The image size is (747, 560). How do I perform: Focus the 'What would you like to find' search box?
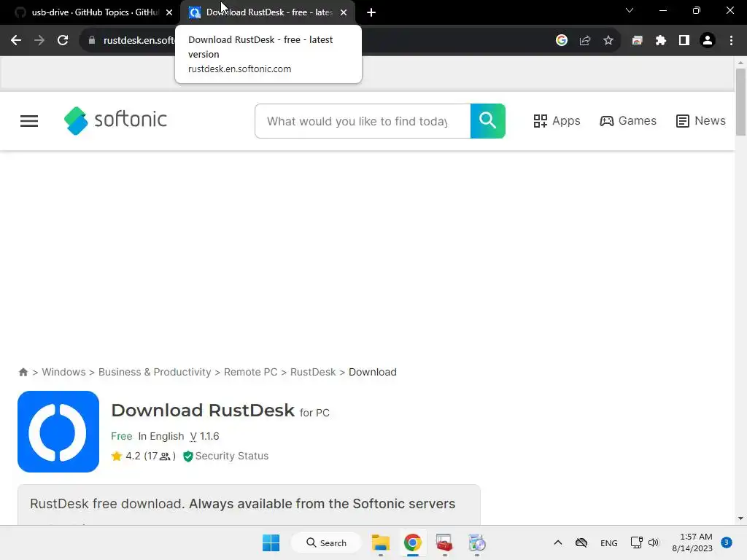tap(363, 121)
